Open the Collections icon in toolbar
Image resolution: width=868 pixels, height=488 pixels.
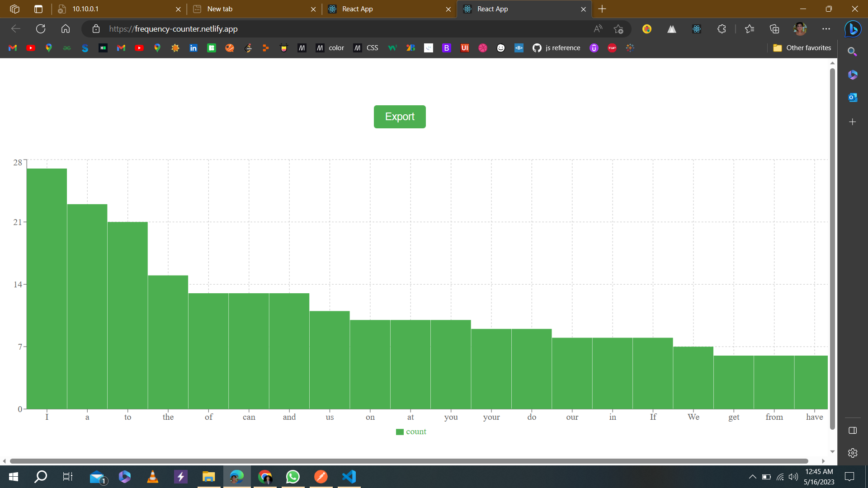(x=774, y=29)
